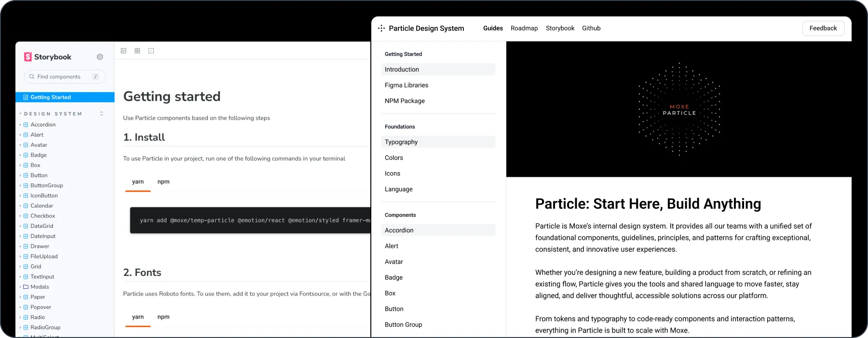Open Icons in Particle sidebar
868x338 pixels.
(438, 174)
